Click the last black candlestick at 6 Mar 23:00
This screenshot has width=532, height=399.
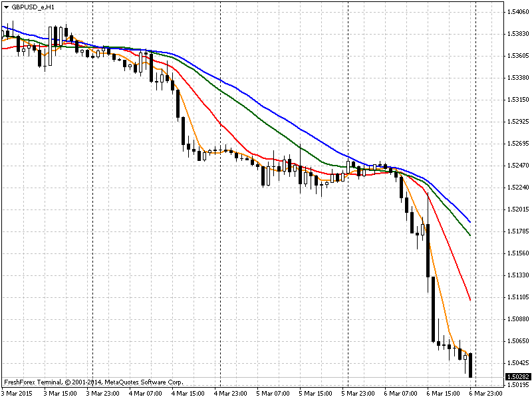(x=470, y=365)
